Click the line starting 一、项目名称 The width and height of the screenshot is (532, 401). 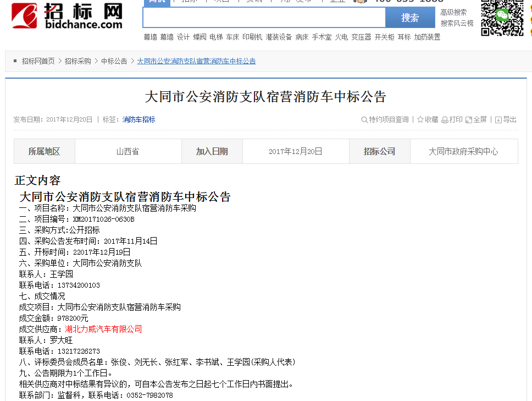tap(108, 208)
